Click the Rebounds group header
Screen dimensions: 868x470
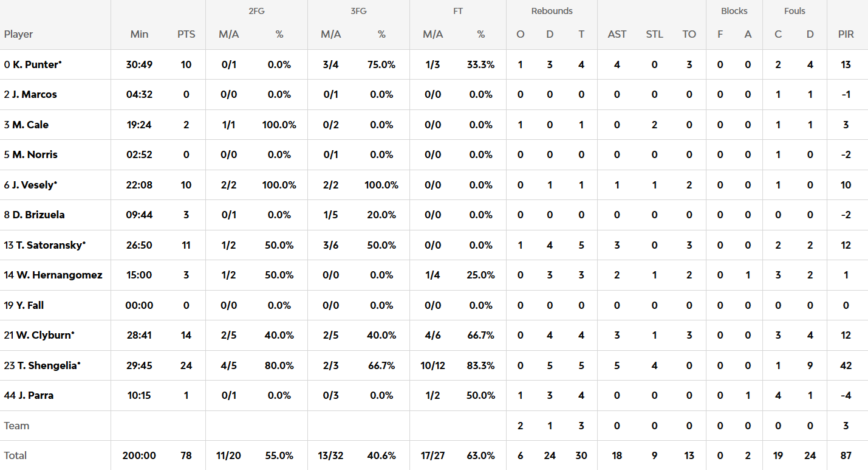click(x=552, y=11)
